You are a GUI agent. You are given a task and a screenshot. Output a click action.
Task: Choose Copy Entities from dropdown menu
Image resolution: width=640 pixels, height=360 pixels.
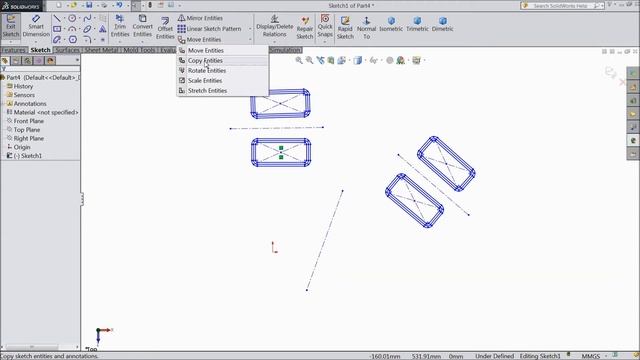[222, 60]
